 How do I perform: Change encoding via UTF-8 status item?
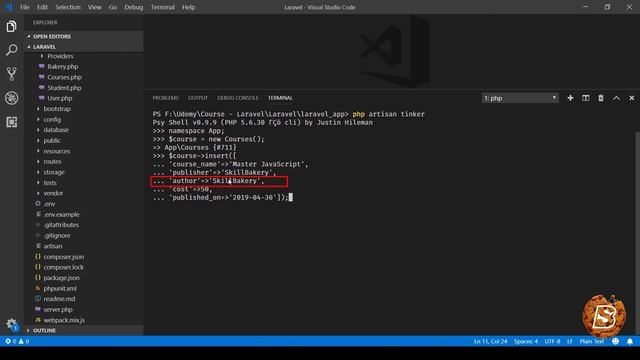click(x=552, y=341)
